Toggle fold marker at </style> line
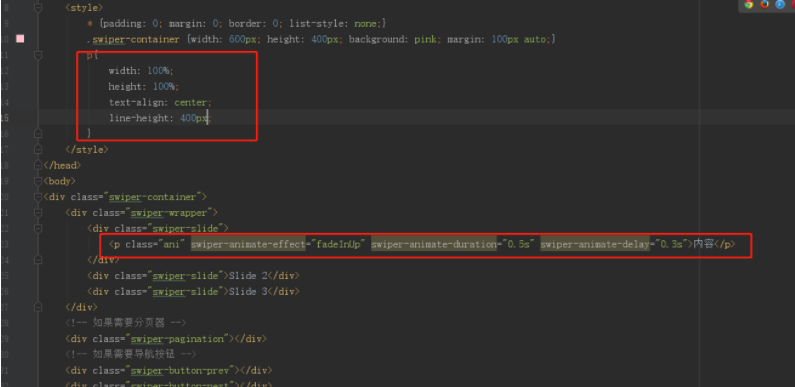This screenshot has height=387, width=795. (x=38, y=150)
